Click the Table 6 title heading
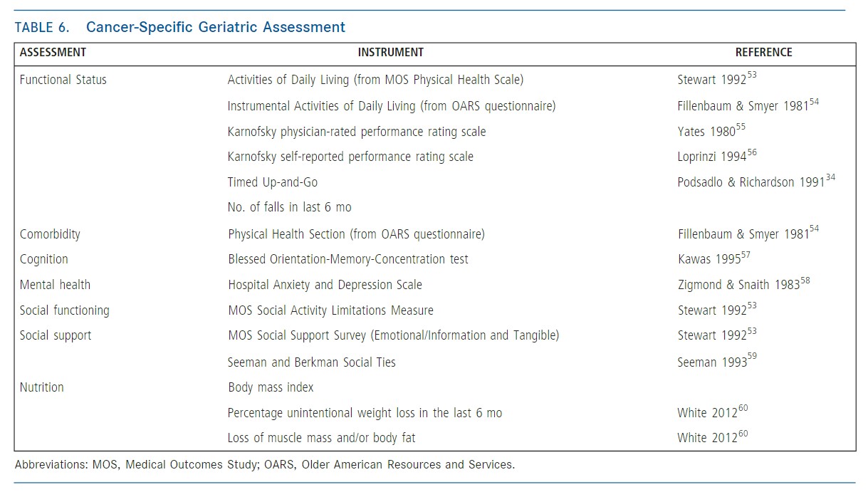The image size is (868, 492). [x=179, y=27]
